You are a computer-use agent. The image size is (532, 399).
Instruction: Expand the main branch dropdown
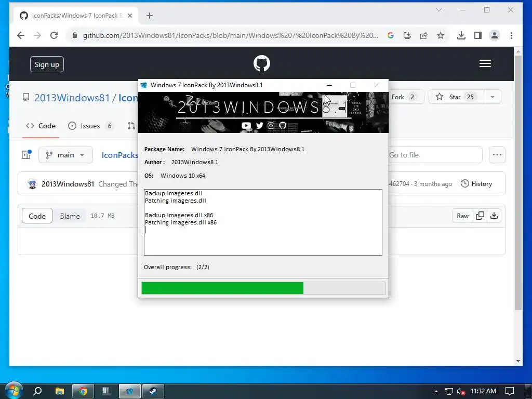tap(65, 155)
